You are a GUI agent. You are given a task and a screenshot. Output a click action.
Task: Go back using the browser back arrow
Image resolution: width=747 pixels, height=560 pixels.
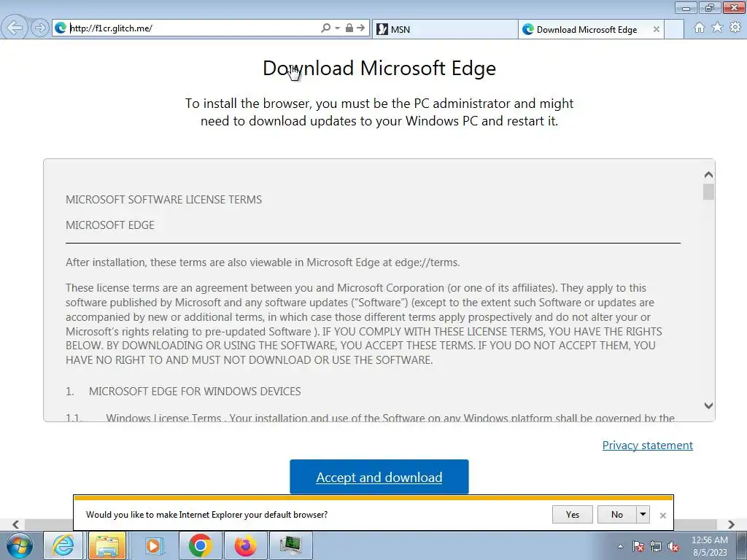(15, 28)
